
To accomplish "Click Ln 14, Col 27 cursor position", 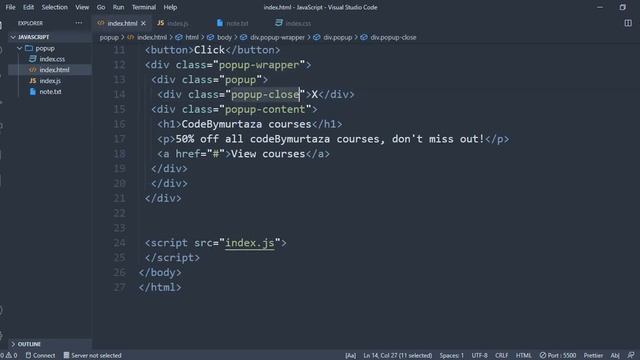I will click(x=398, y=356).
